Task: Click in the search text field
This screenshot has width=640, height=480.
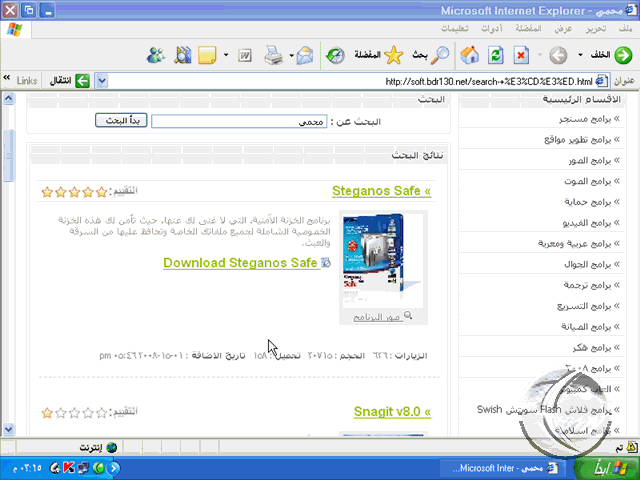Action: coord(239,121)
